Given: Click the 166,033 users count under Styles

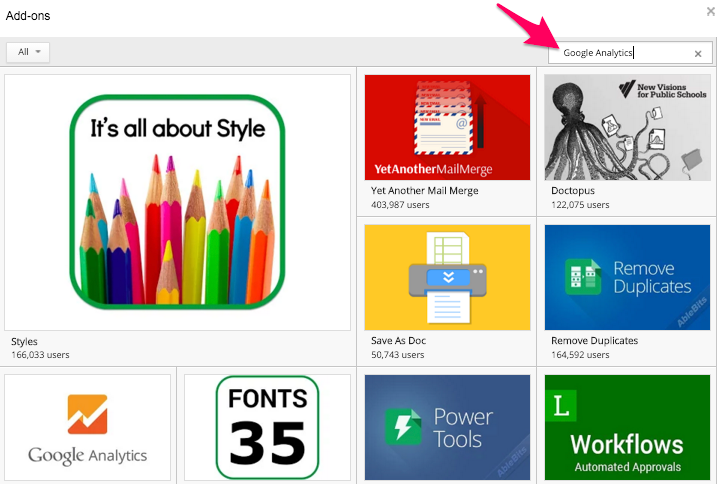Looking at the screenshot, I should pyautogui.click(x=41, y=354).
